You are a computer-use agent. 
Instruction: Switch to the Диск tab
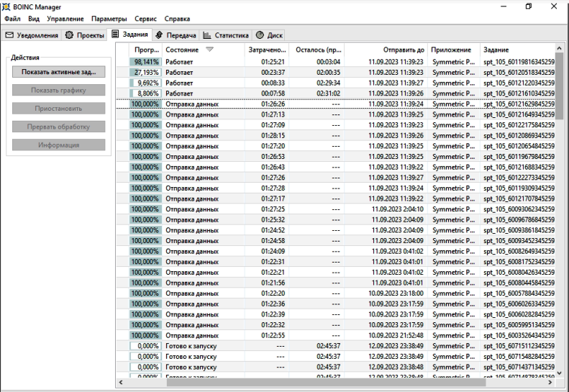pyautogui.click(x=269, y=35)
